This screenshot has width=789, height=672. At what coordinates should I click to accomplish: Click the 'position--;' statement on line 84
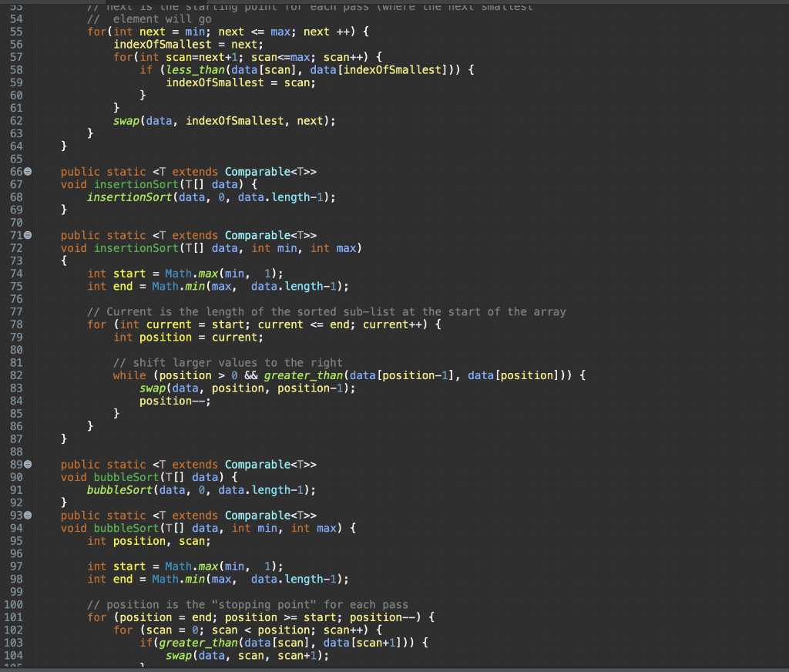tap(175, 402)
